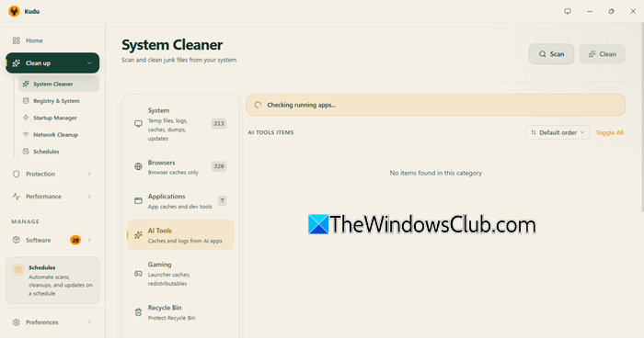Click the Recycle Bin trash icon
Image resolution: width=644 pixels, height=339 pixels.
click(138, 312)
